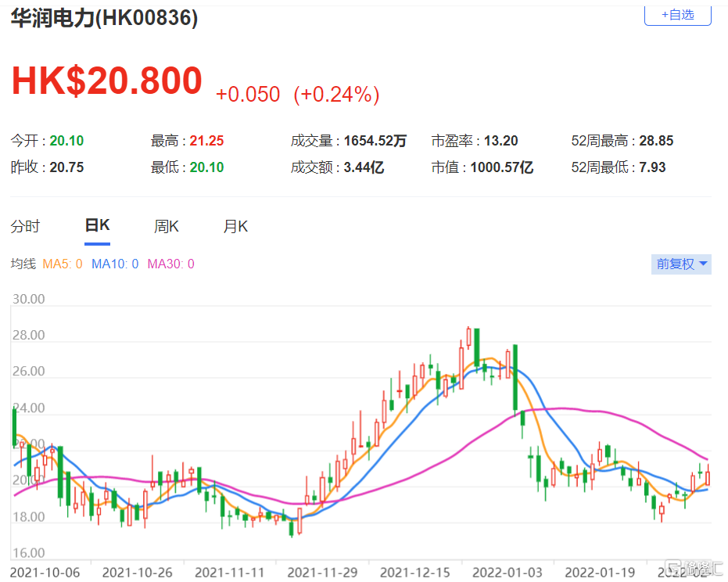Click the 2021-11-29 date axis marker
The width and height of the screenshot is (728, 582).
pos(322,573)
